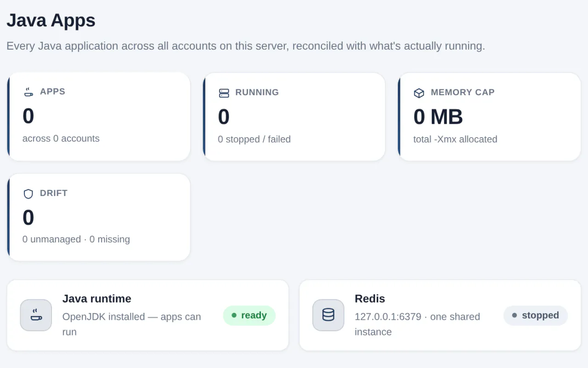Click "127.0.0.1:6379 · one shared instance" text

click(x=418, y=324)
